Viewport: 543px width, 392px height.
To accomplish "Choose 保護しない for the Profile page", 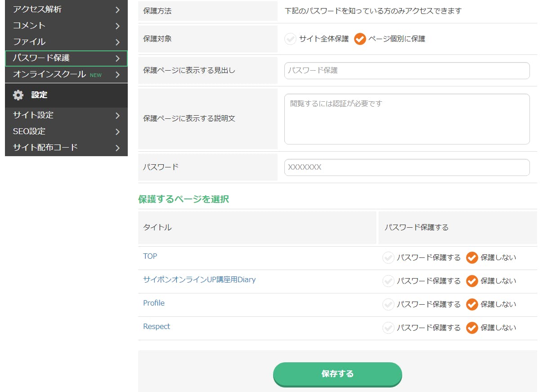I will pyautogui.click(x=472, y=305).
